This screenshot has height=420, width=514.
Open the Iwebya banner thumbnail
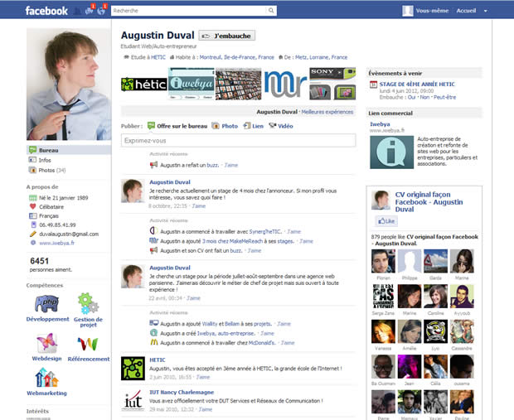192,84
